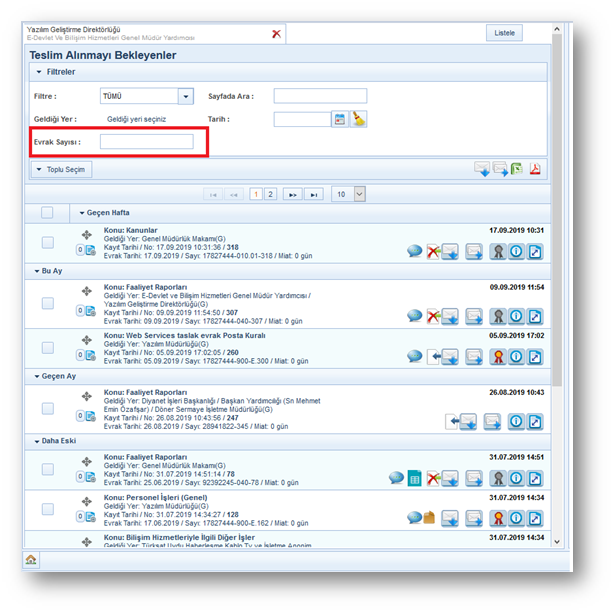This screenshot has height=614, width=615.
Task: Collapse the Geçen Hafta group
Action: [83, 213]
